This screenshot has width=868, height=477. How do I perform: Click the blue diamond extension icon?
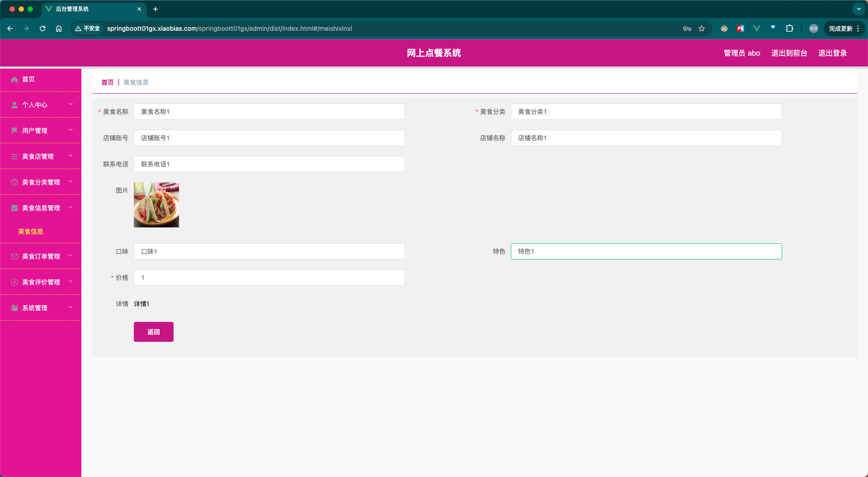pyautogui.click(x=773, y=28)
